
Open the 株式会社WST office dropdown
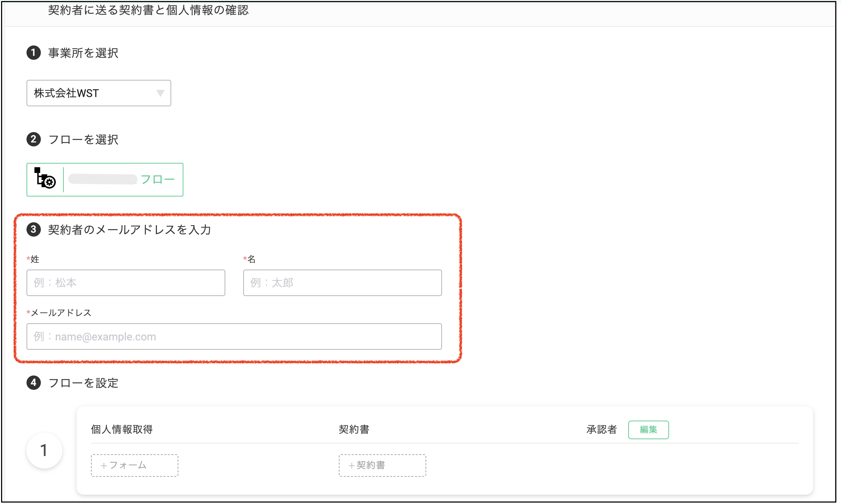click(x=99, y=93)
